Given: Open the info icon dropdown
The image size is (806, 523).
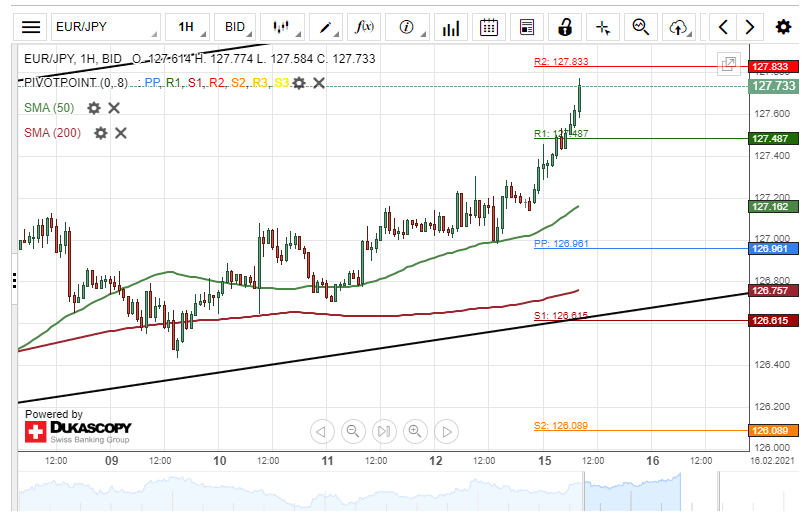Looking at the screenshot, I should 407,27.
